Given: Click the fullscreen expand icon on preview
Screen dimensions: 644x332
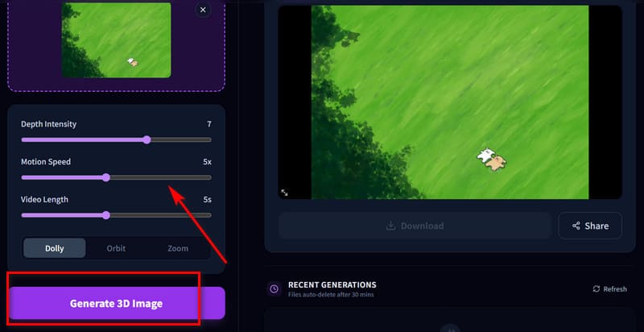Looking at the screenshot, I should pyautogui.click(x=284, y=193).
